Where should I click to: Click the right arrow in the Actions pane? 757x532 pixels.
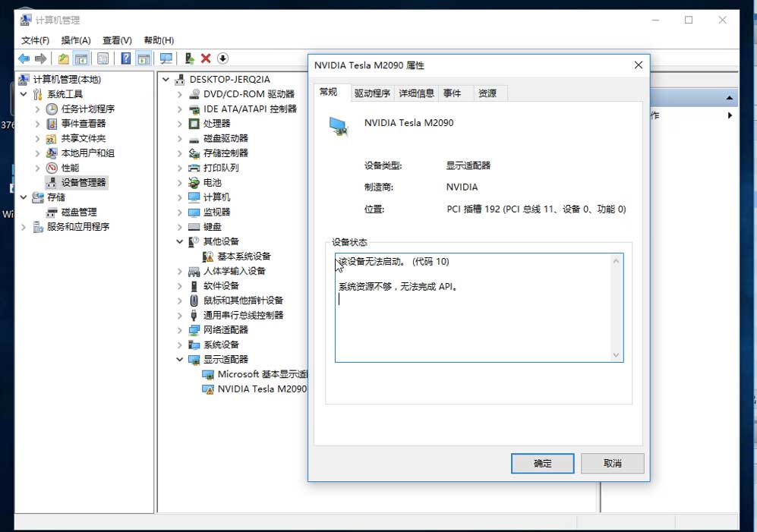click(730, 115)
